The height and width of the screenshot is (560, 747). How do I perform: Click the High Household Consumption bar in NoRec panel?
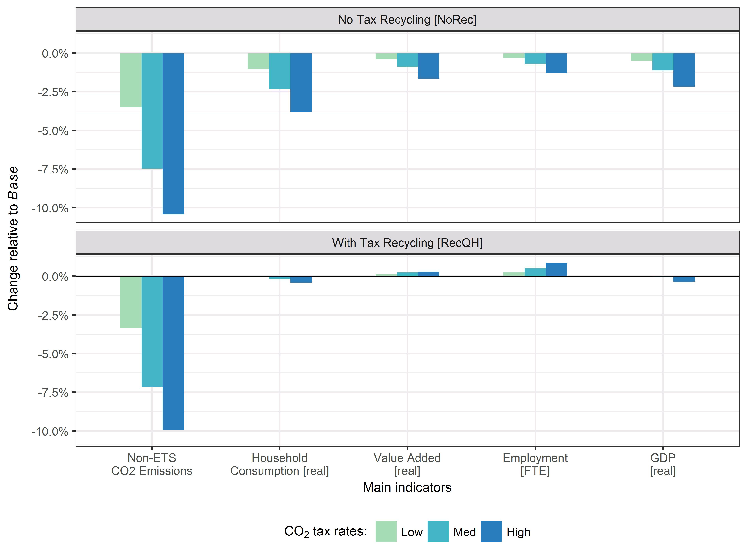(301, 82)
